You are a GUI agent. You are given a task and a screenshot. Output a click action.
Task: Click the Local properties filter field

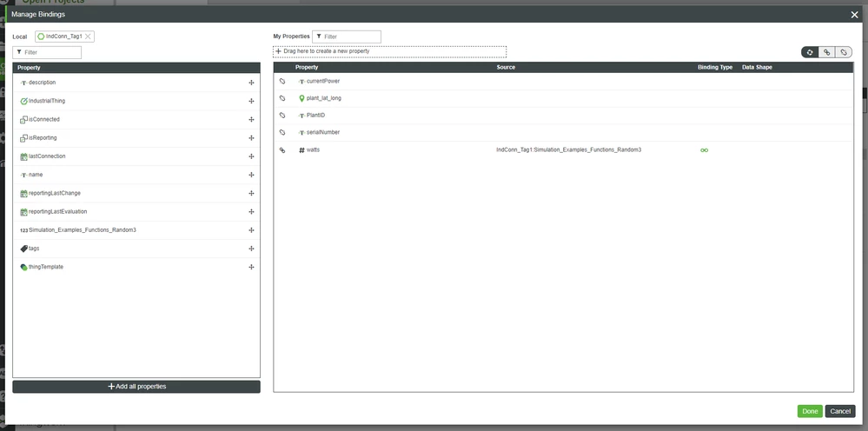[47, 52]
